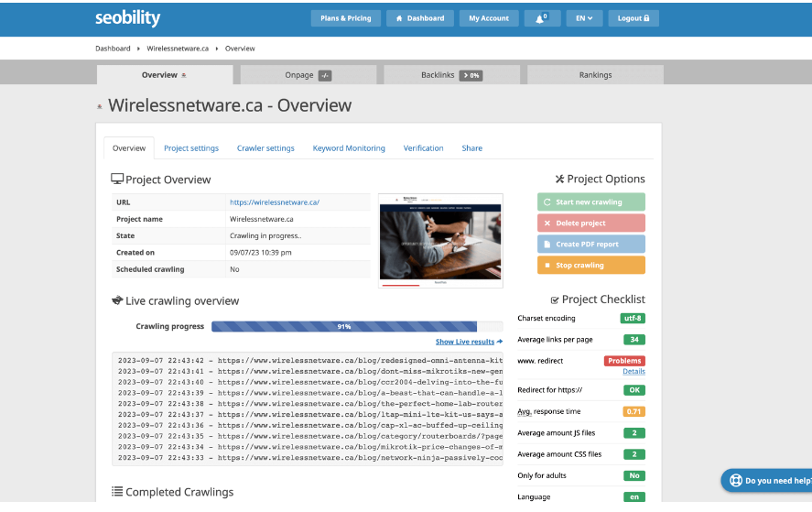Open the EN language dropdown
The width and height of the screenshot is (812, 512).
[x=584, y=18]
